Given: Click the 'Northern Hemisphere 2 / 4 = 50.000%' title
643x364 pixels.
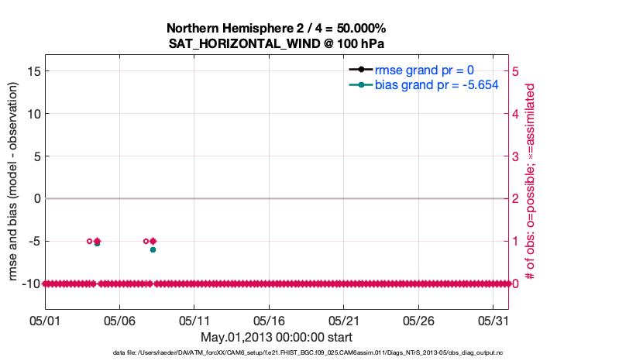Looking at the screenshot, I should click(x=277, y=28).
